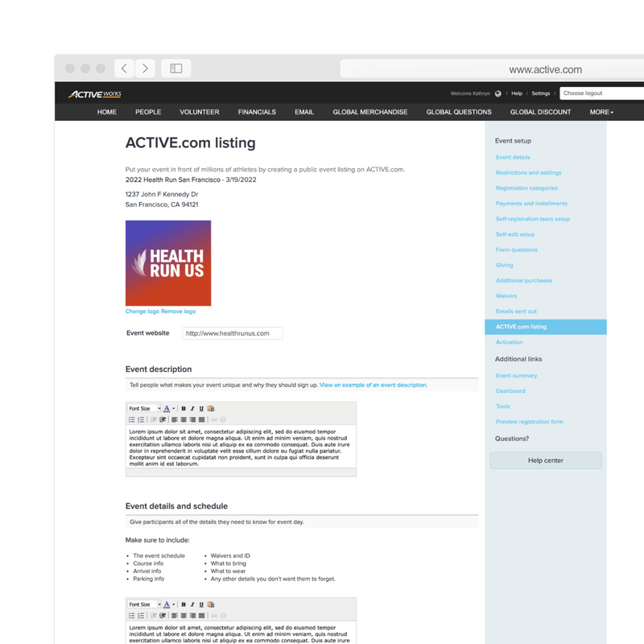Justify text in the event description editor
Screen dimensions: 644x644
[202, 419]
